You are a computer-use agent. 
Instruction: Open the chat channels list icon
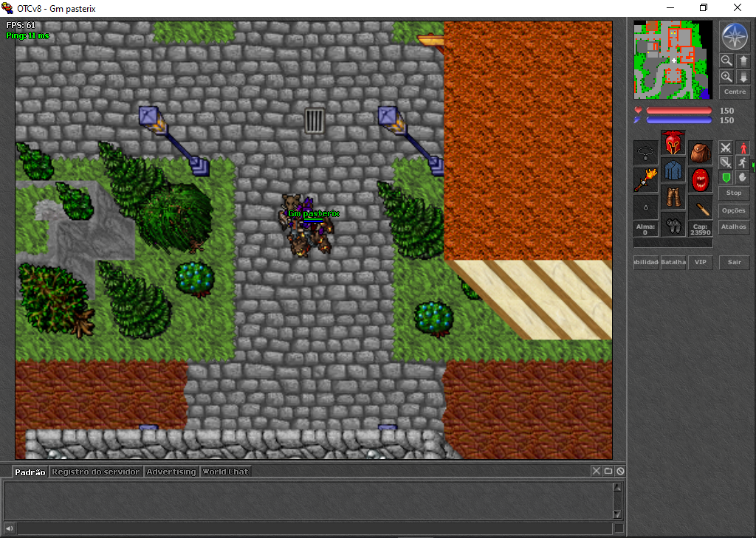click(x=608, y=471)
